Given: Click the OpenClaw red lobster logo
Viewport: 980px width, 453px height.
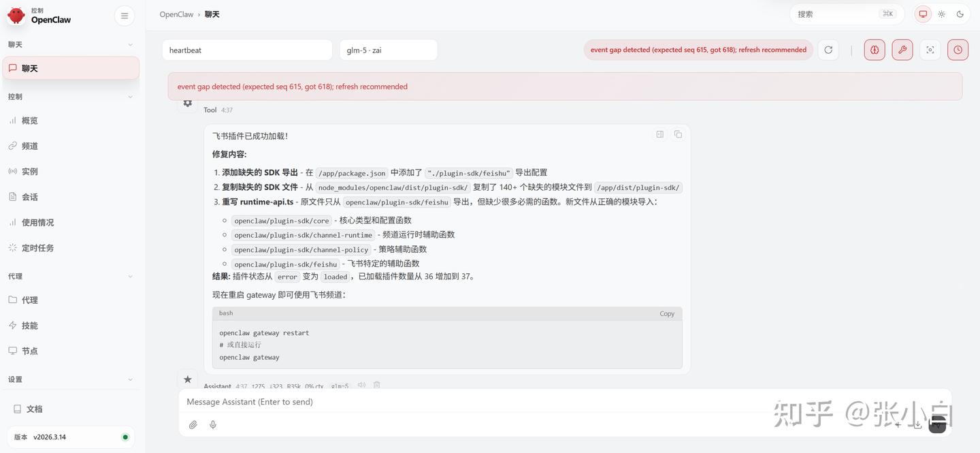Looking at the screenshot, I should (16, 16).
